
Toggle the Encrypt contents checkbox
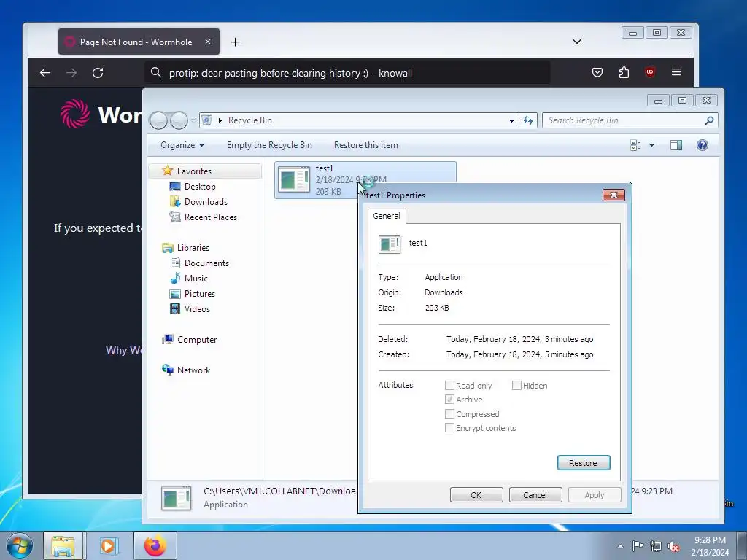point(449,427)
